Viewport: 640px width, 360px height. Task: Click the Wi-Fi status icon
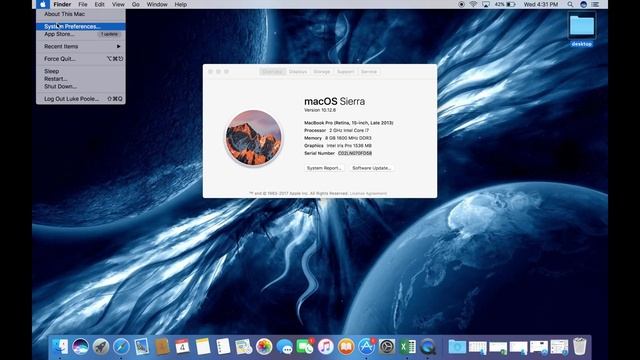pyautogui.click(x=473, y=4)
